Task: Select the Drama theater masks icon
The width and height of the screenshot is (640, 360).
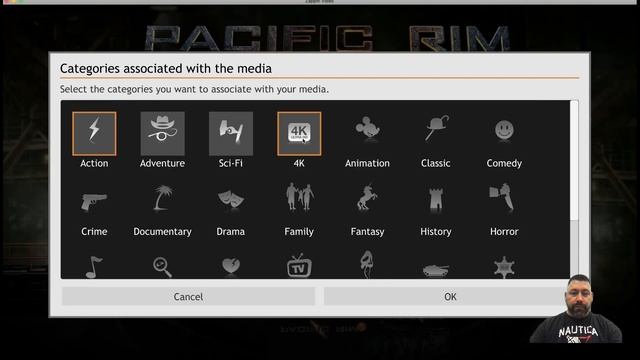Action: pos(231,200)
